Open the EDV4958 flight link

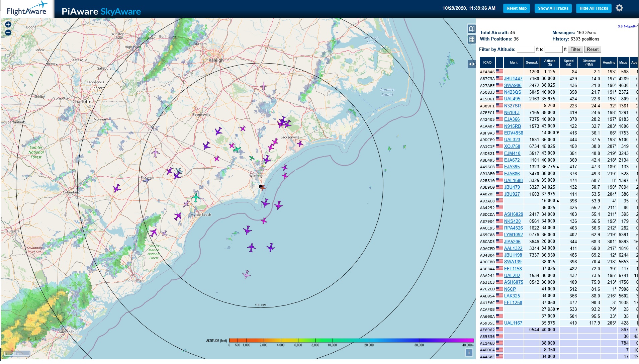click(x=514, y=133)
